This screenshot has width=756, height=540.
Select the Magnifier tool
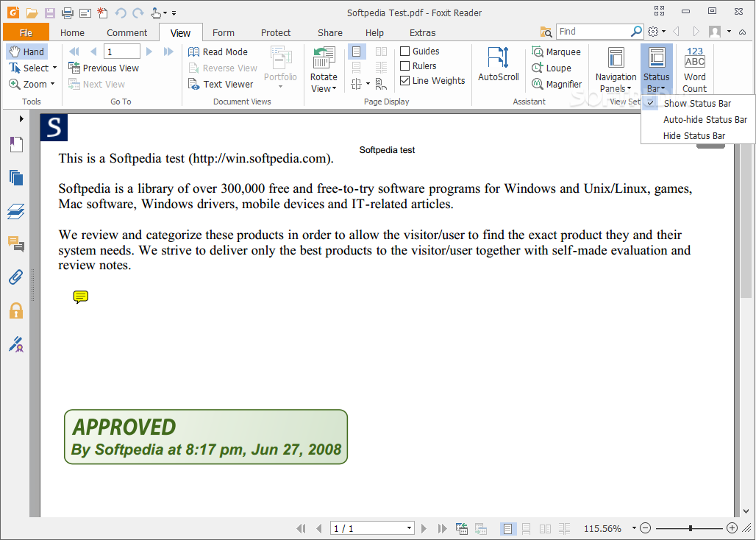click(557, 85)
